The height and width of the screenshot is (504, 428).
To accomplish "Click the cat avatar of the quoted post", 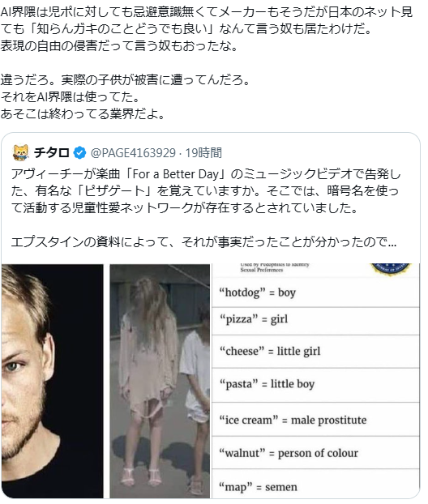I will 20,152.
